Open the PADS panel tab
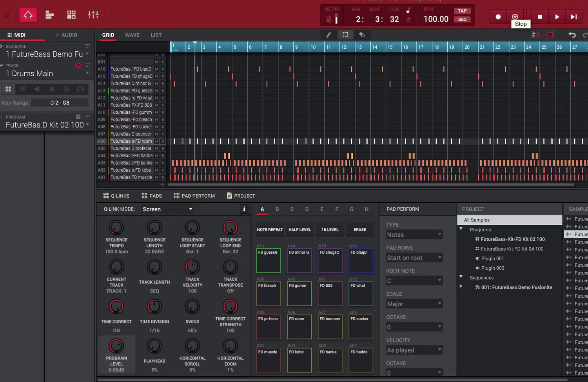 pos(152,196)
